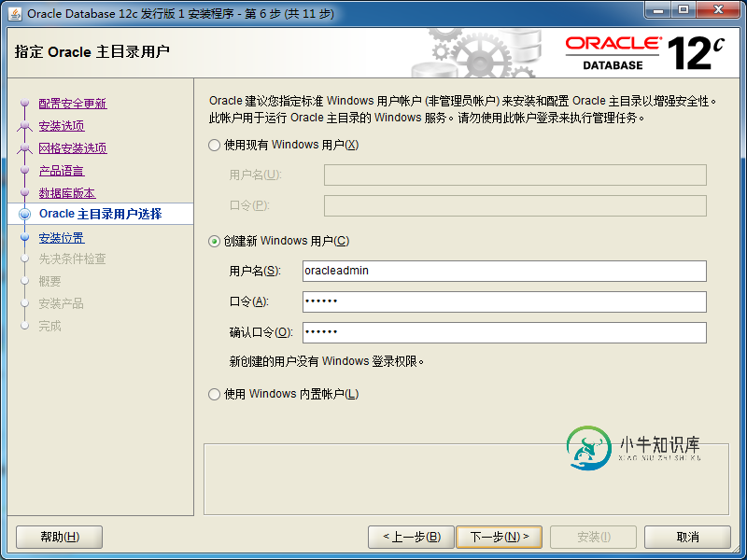
Task: Cancel installation with 取消 button
Action: coord(687,538)
